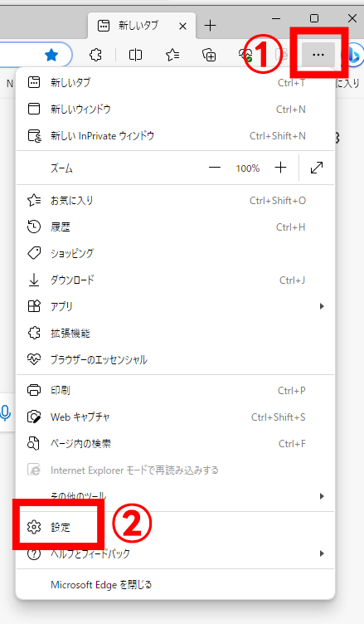Click the Ctrl+Shift+N shortcut text
Screen dimensions: 364x624
tap(278, 136)
